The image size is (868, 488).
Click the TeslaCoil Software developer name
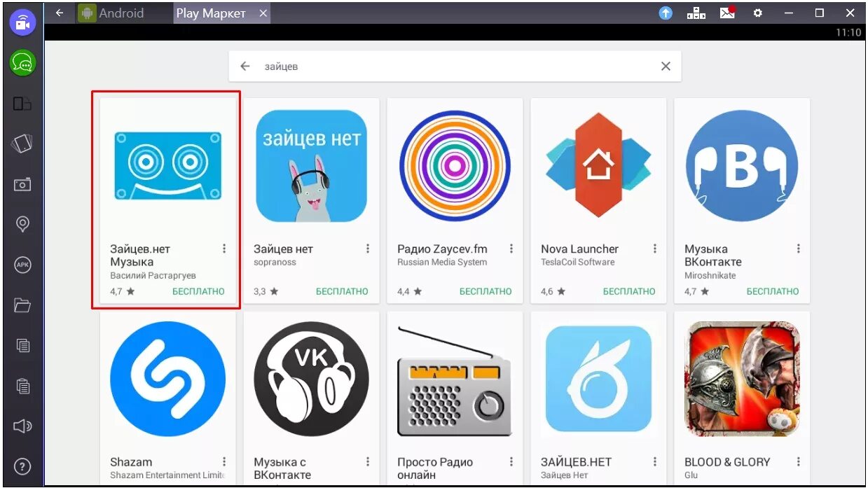pyautogui.click(x=577, y=262)
